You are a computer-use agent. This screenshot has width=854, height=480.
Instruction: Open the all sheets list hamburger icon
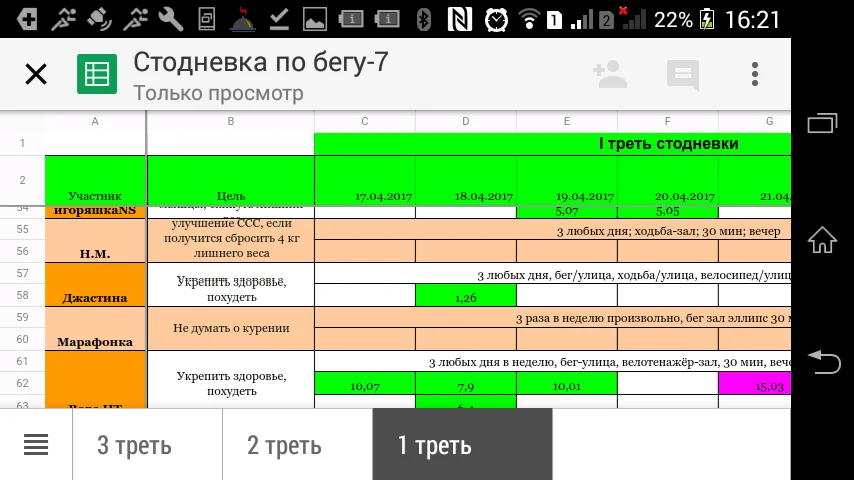[36, 445]
